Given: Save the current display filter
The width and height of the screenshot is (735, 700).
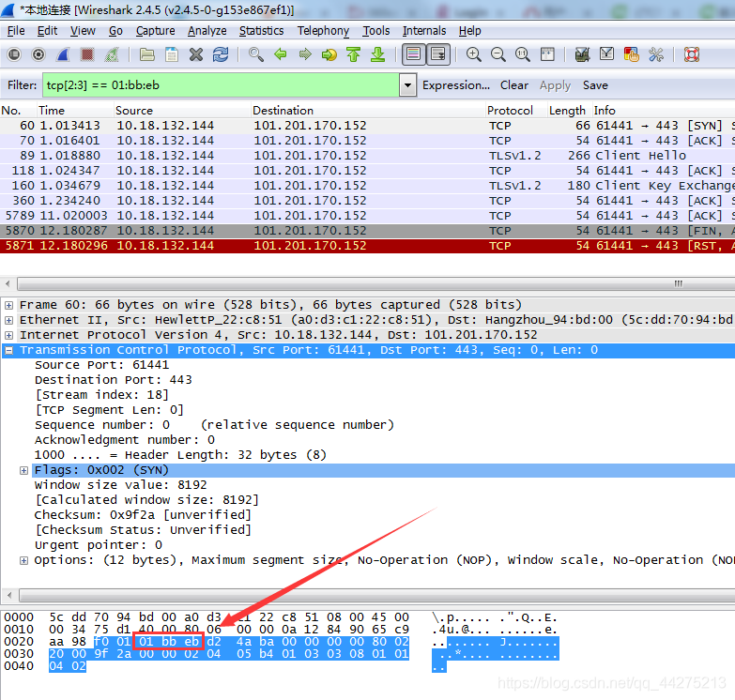Looking at the screenshot, I should click(595, 85).
